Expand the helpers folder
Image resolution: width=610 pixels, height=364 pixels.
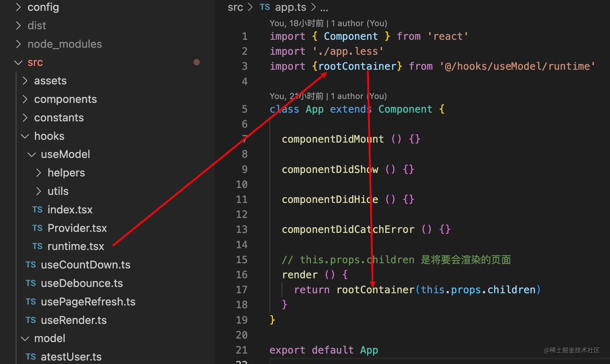pos(38,173)
